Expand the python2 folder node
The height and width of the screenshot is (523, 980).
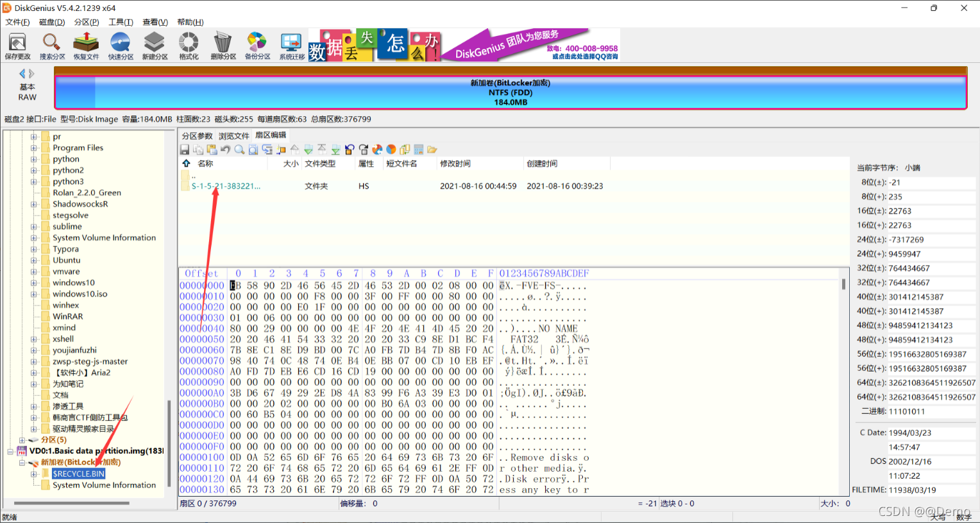[33, 170]
